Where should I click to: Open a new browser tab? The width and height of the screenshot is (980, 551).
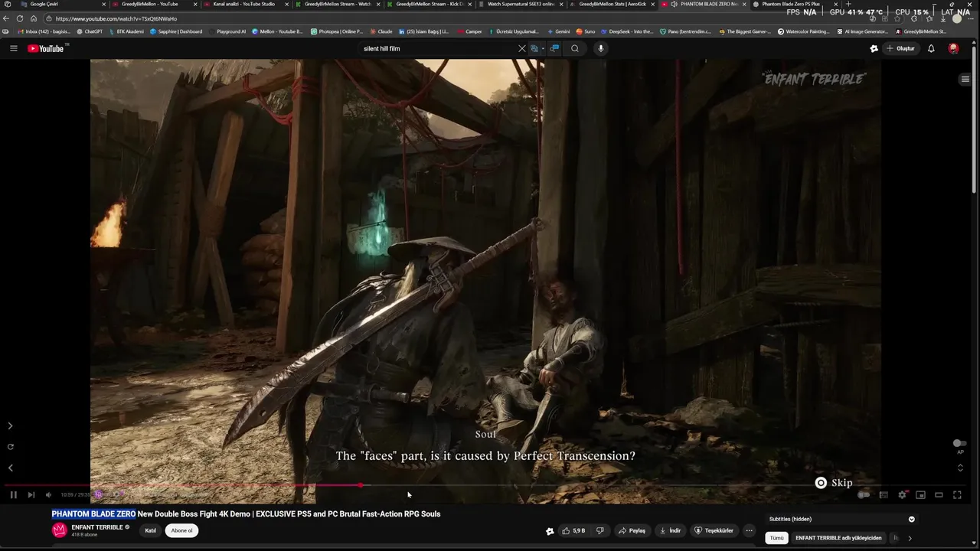pyautogui.click(x=848, y=4)
